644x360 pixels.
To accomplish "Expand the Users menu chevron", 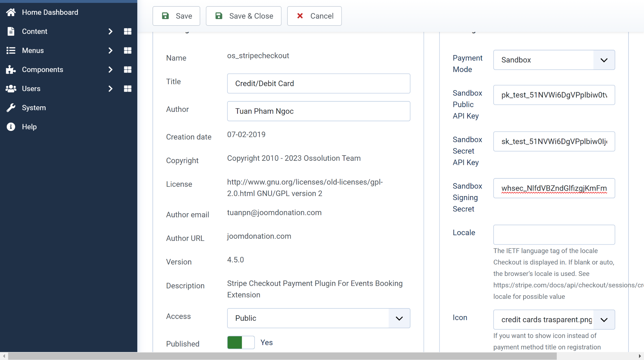I will point(110,88).
